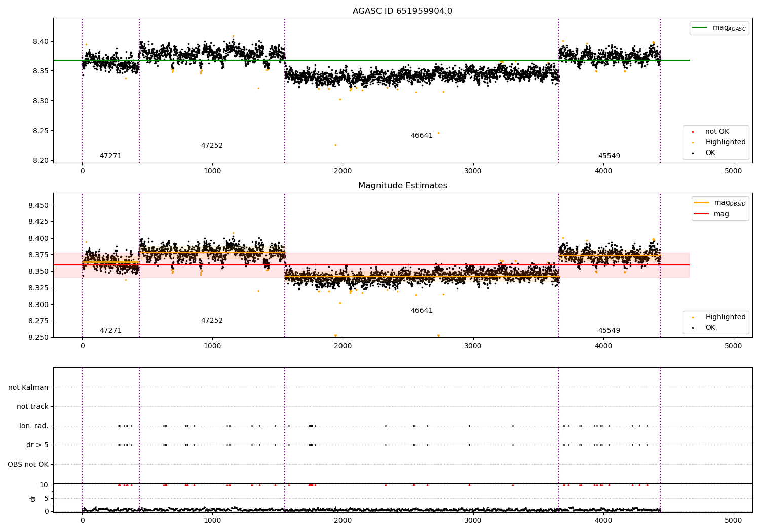Click the '2000' x-axis tick in Magnitude Estimates plot

(x=343, y=346)
